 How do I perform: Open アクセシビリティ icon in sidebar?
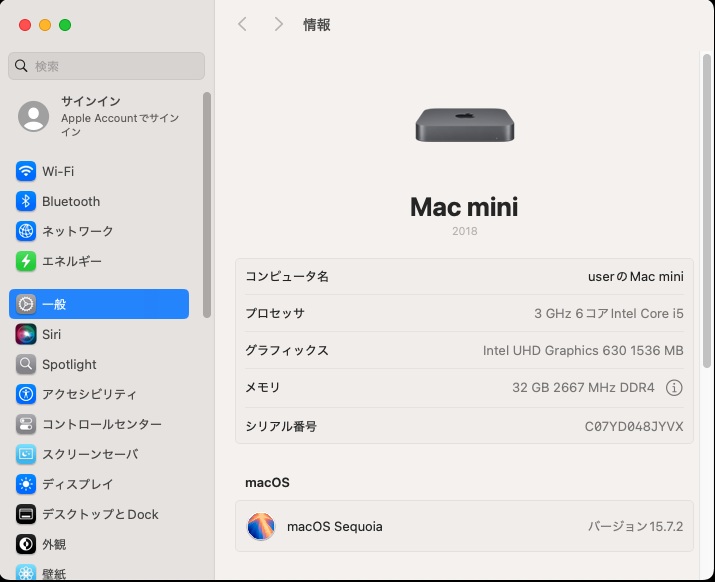[x=26, y=394]
